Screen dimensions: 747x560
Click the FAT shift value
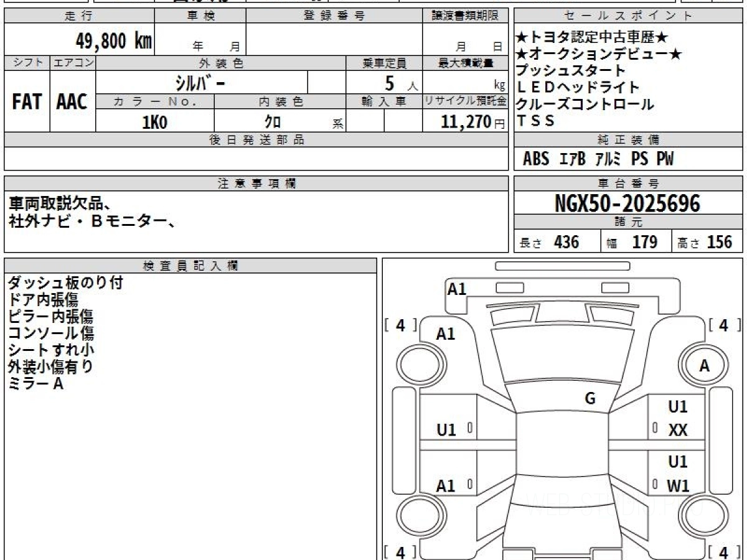pos(27,102)
